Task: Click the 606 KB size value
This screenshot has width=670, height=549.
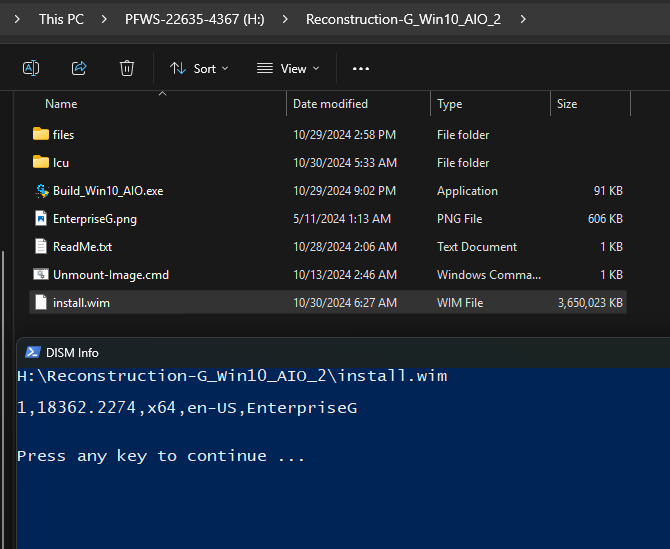Action: pyautogui.click(x=605, y=219)
